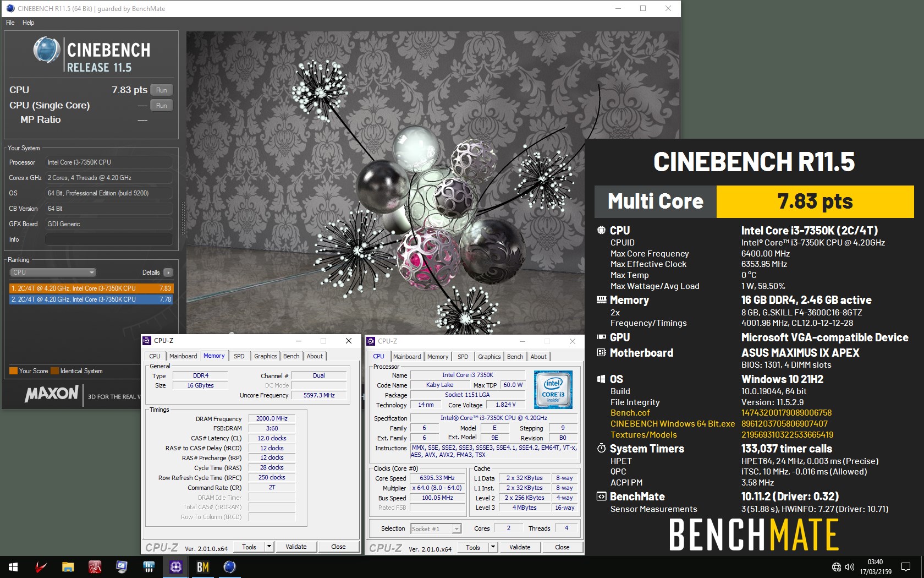This screenshot has height=578, width=924.
Task: Click DRAM Frequency value 2000.0 MHz
Action: pos(272,418)
